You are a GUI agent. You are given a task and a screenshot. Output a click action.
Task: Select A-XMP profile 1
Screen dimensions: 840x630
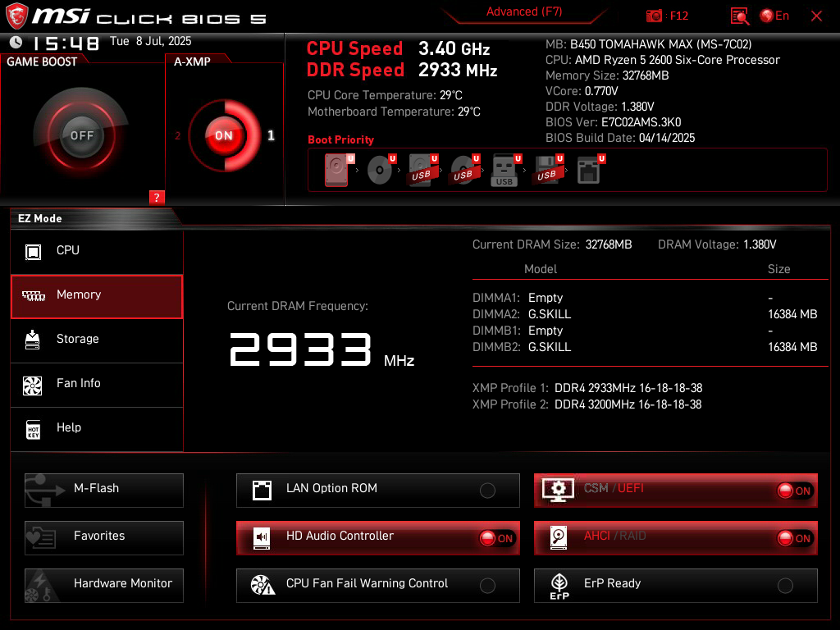271,135
